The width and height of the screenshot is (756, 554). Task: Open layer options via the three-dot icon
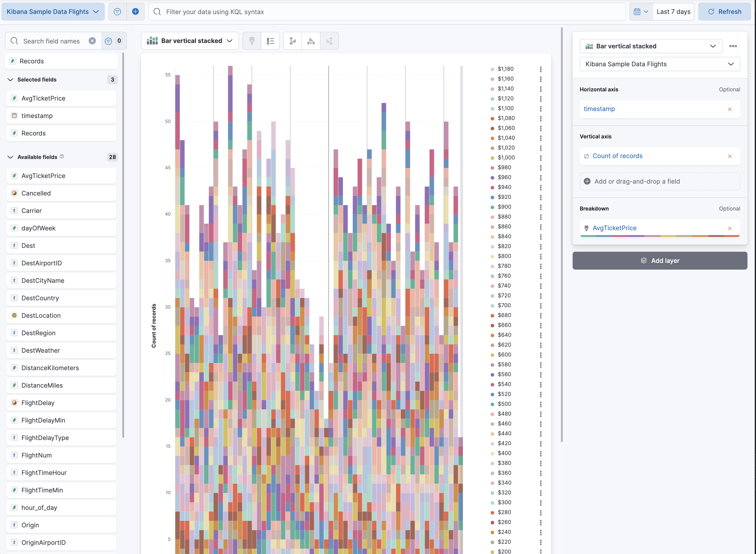point(733,46)
